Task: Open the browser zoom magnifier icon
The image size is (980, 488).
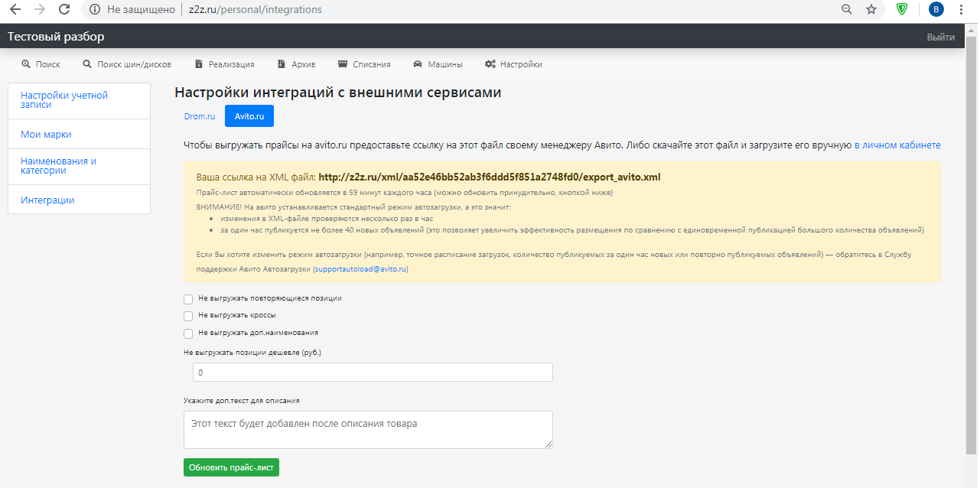Action: coord(846,9)
